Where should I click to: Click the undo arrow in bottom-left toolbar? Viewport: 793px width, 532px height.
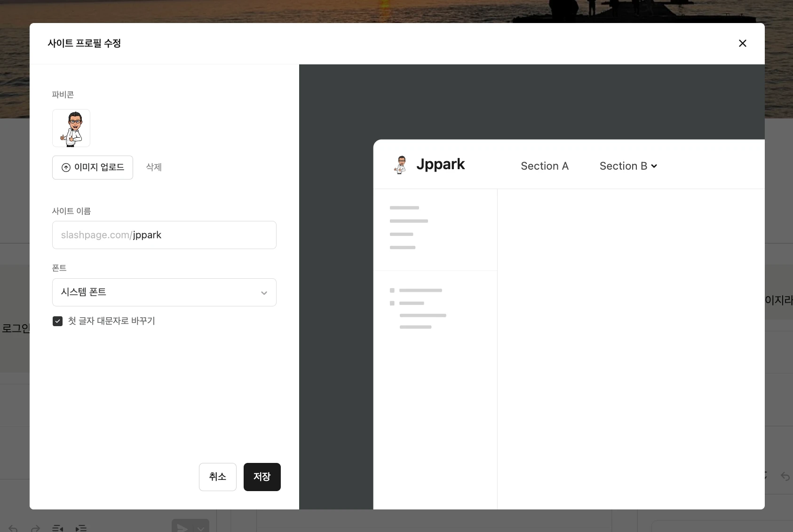coord(13,528)
